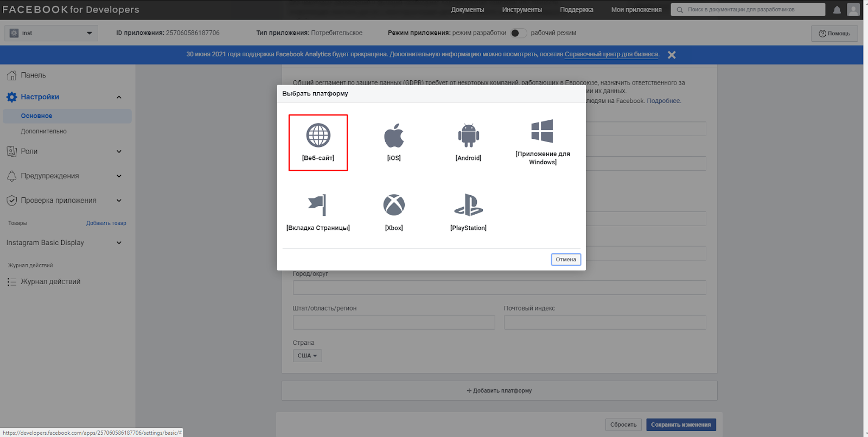
Task: Open the Справочный центр для бизнеса link
Action: pyautogui.click(x=611, y=54)
